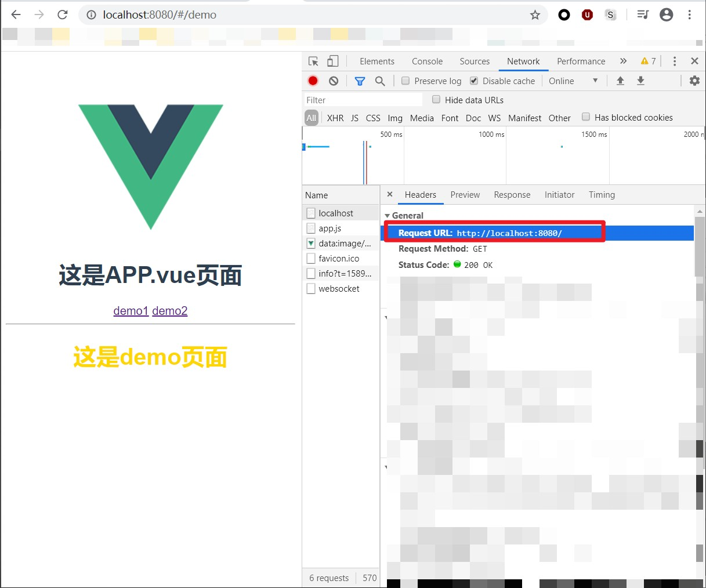Close the request details pane
The image size is (706, 588).
point(390,195)
